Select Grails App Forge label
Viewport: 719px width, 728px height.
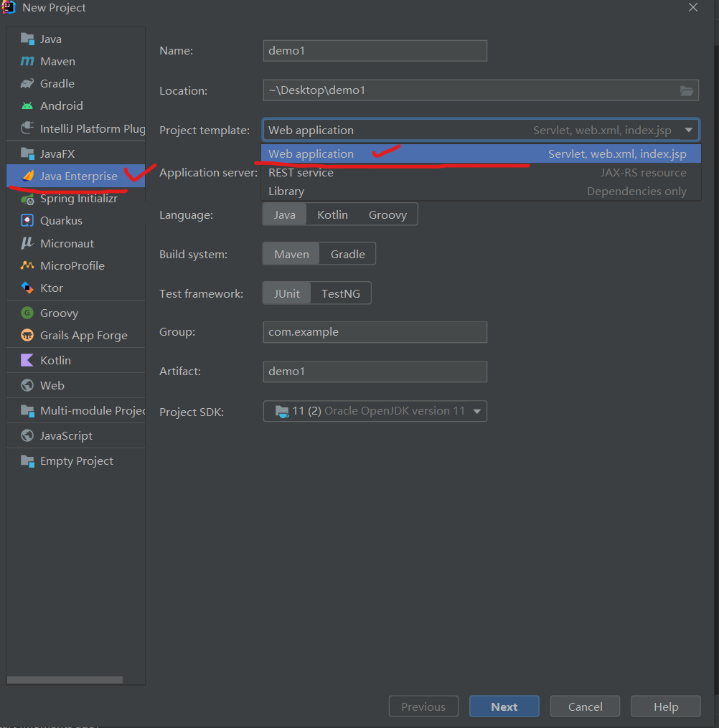84,335
